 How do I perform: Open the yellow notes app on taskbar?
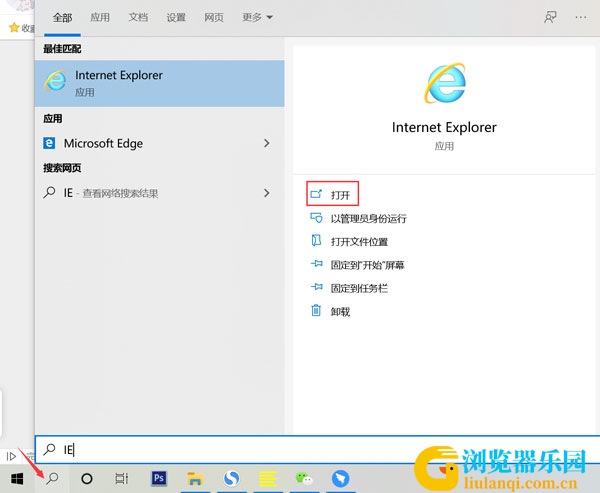coord(268,478)
